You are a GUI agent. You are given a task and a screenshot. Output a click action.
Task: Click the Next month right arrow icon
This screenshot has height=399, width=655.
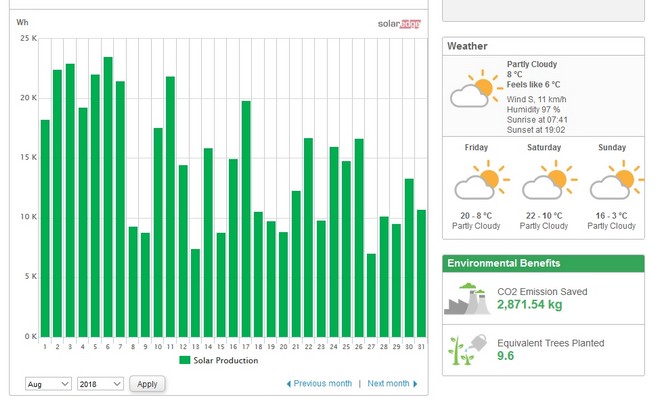(x=415, y=384)
